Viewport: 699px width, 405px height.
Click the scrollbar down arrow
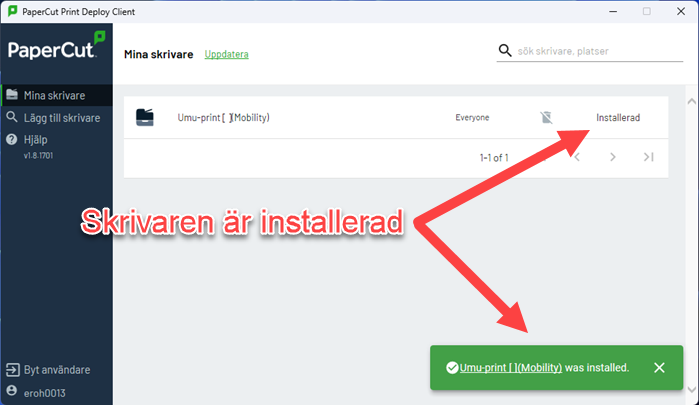(691, 389)
